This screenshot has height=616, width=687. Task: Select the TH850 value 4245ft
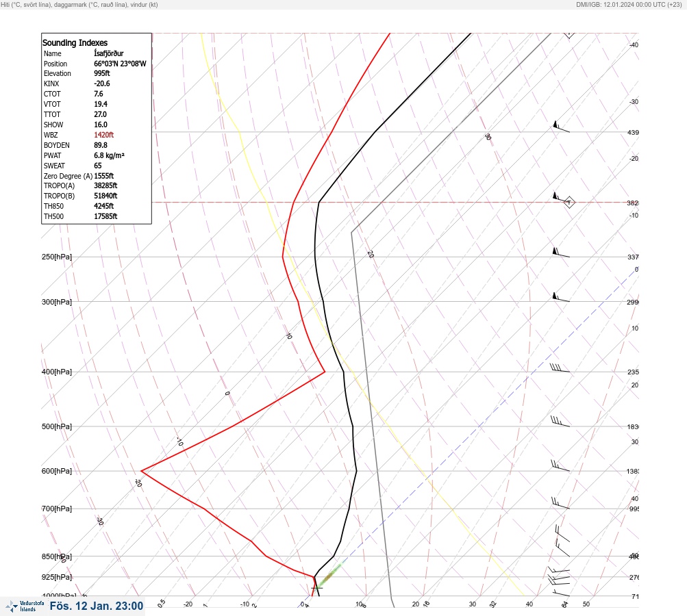pyautogui.click(x=104, y=206)
